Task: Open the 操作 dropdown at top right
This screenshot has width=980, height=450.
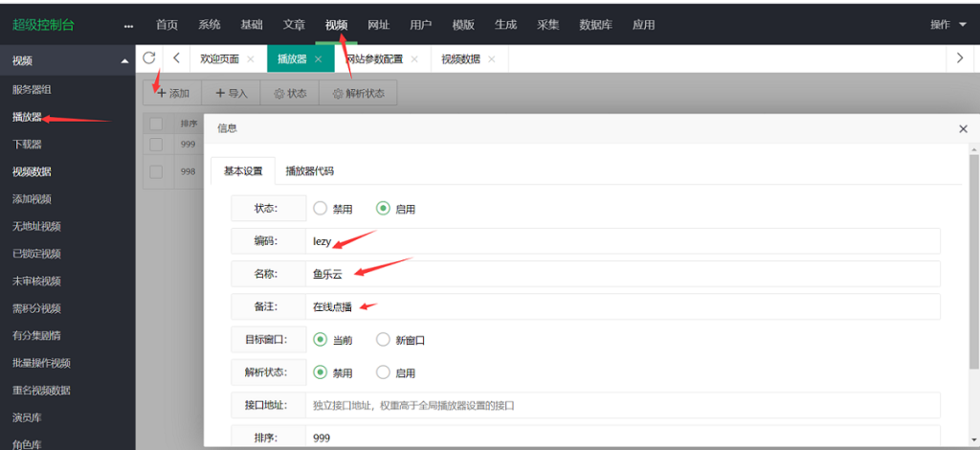Action: [948, 25]
